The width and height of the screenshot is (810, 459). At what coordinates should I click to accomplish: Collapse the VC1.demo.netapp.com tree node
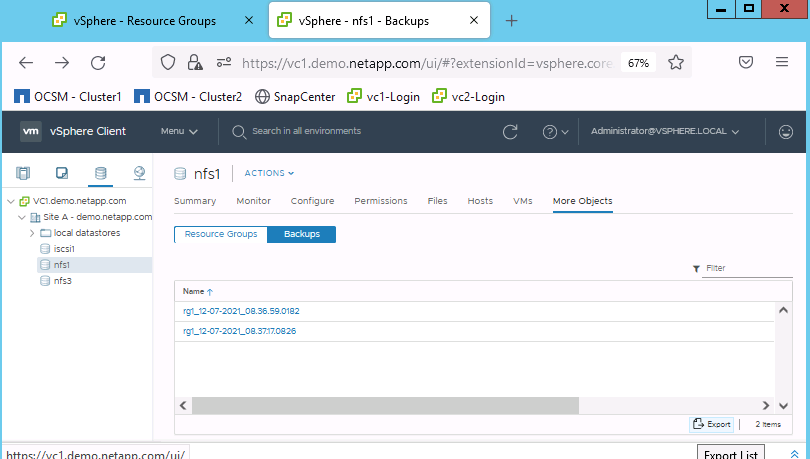11,201
